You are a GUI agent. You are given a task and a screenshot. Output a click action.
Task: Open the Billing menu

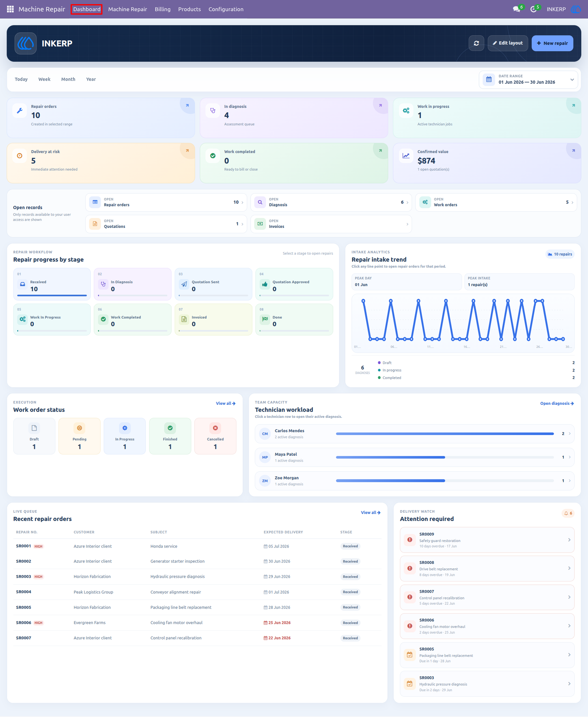click(x=162, y=9)
